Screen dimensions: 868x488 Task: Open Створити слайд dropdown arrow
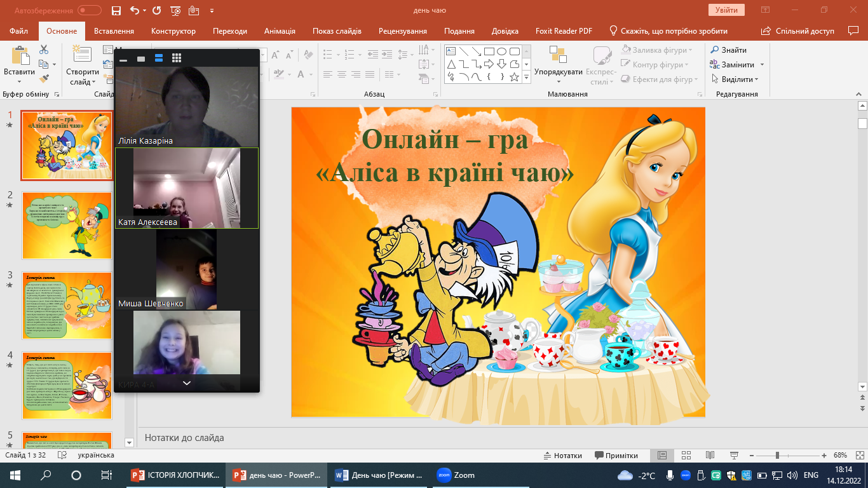(94, 82)
